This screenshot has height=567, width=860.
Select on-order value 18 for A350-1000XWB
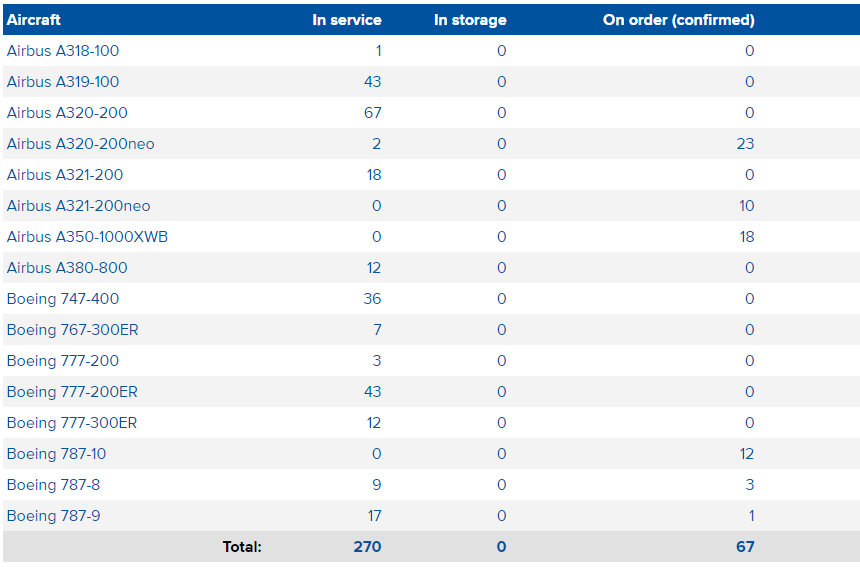pos(746,237)
